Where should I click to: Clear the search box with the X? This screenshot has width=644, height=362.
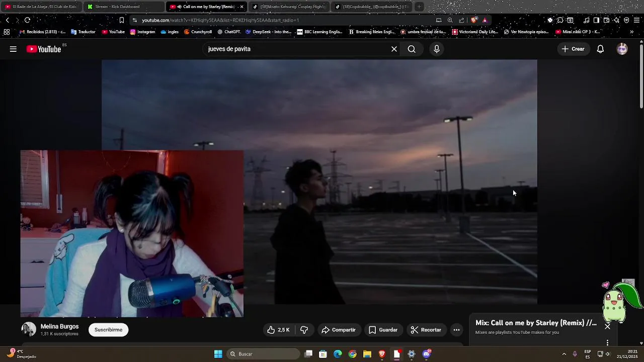[x=394, y=49]
